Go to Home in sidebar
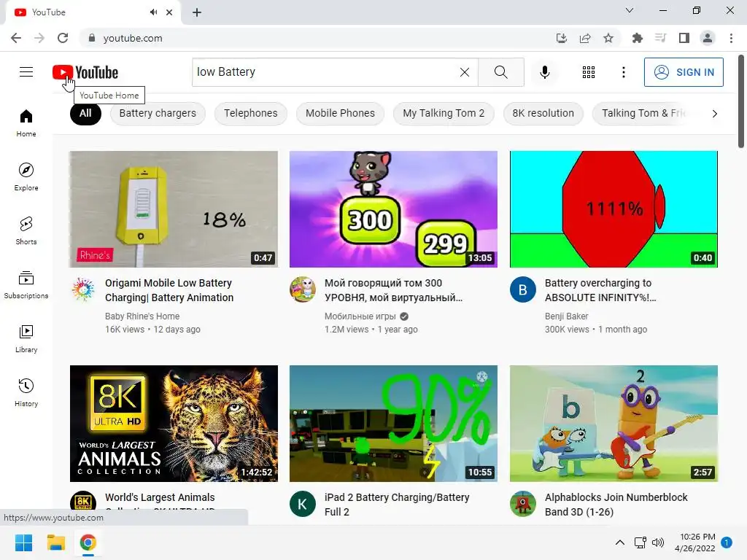This screenshot has width=747, height=560. click(x=26, y=122)
